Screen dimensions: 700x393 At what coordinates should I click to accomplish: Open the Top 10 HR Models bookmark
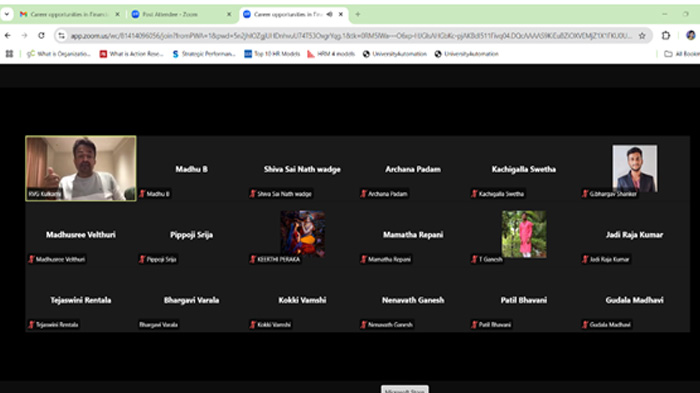tap(272, 54)
